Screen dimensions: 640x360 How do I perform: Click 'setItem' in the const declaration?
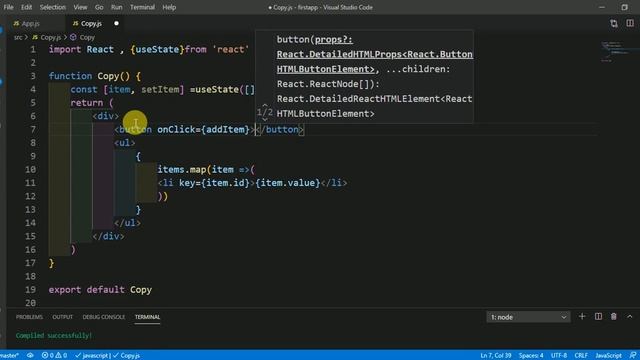(x=160, y=89)
